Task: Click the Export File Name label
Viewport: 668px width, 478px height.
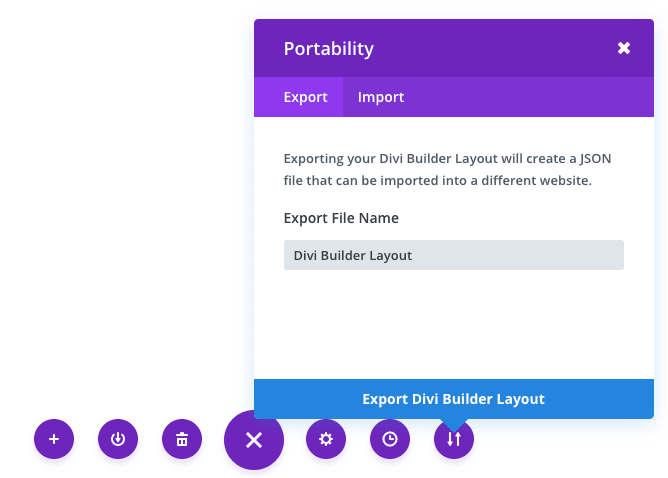Action: [341, 218]
